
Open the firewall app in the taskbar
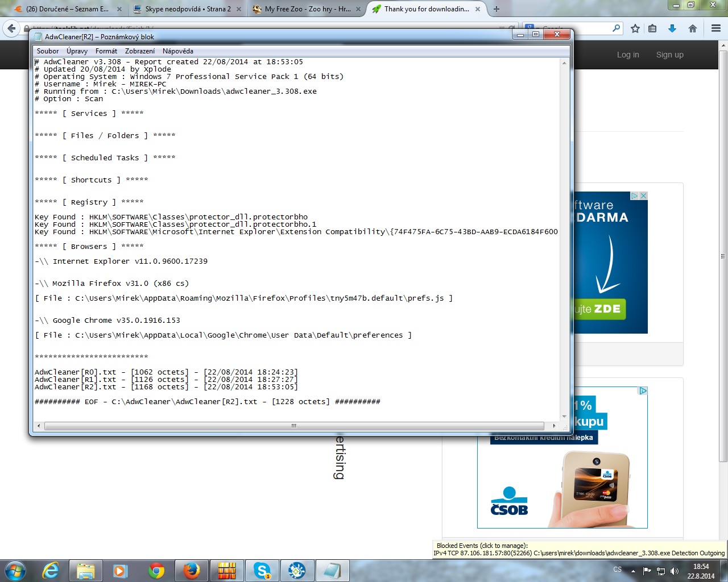pyautogui.click(x=227, y=571)
